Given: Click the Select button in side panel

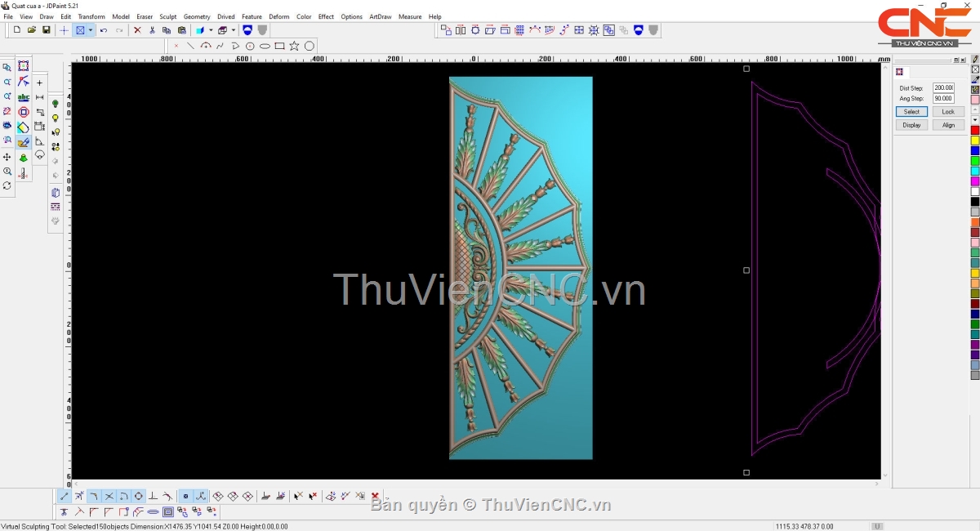Looking at the screenshot, I should coord(911,112).
